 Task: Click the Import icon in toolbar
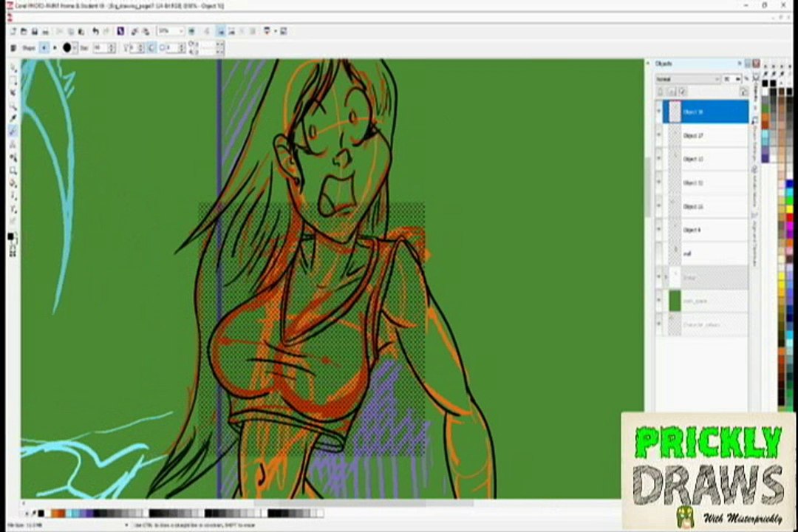(x=135, y=32)
